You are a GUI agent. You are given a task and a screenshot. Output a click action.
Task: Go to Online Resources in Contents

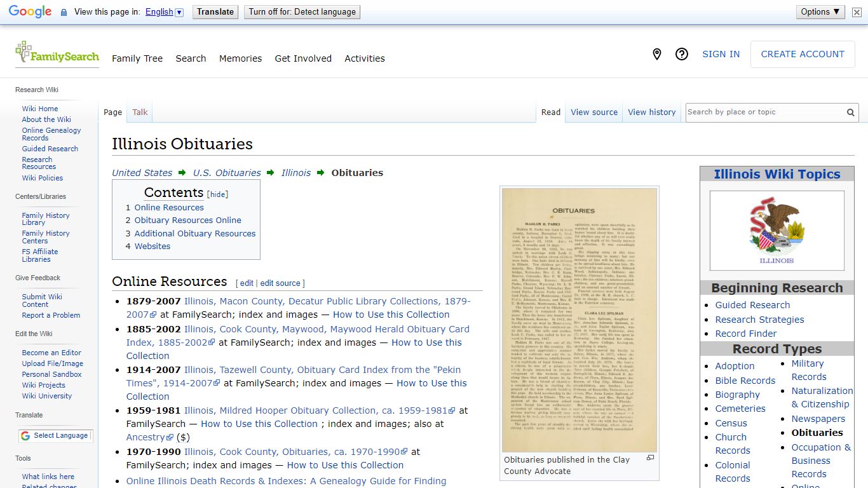(169, 207)
